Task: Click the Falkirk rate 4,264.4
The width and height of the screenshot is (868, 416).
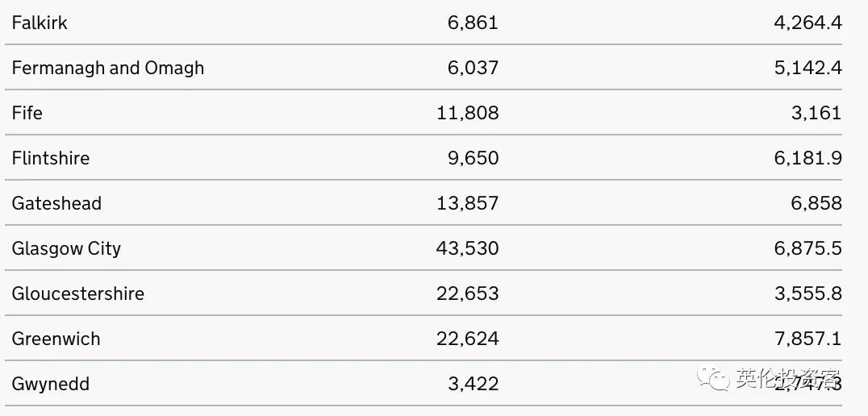Action: pyautogui.click(x=808, y=23)
